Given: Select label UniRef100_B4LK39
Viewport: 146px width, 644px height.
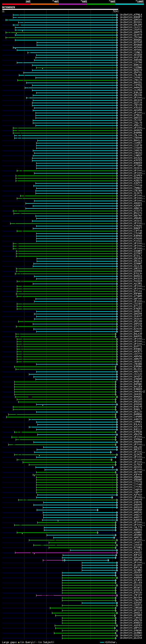Looking at the screenshot, I should (131, 334).
